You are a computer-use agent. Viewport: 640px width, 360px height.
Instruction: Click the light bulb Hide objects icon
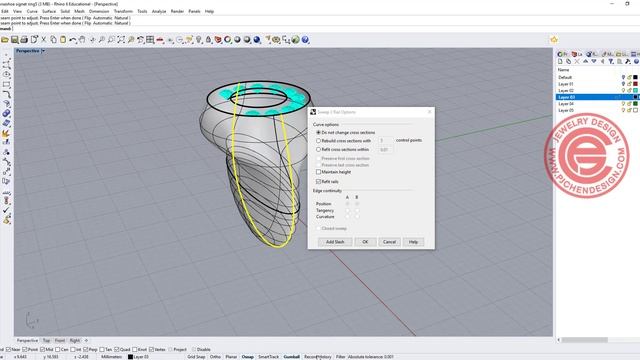click(199, 40)
